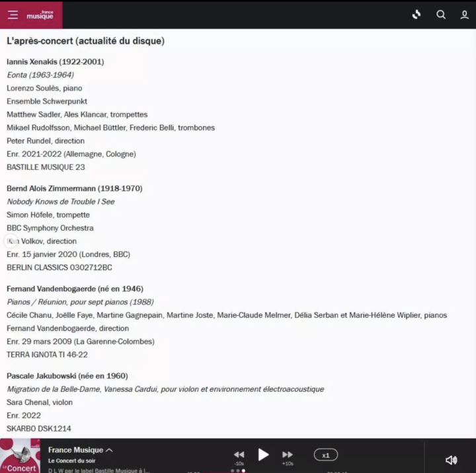The image size is (476, 473).
Task: Change the x1 playback speed
Action: 325,455
